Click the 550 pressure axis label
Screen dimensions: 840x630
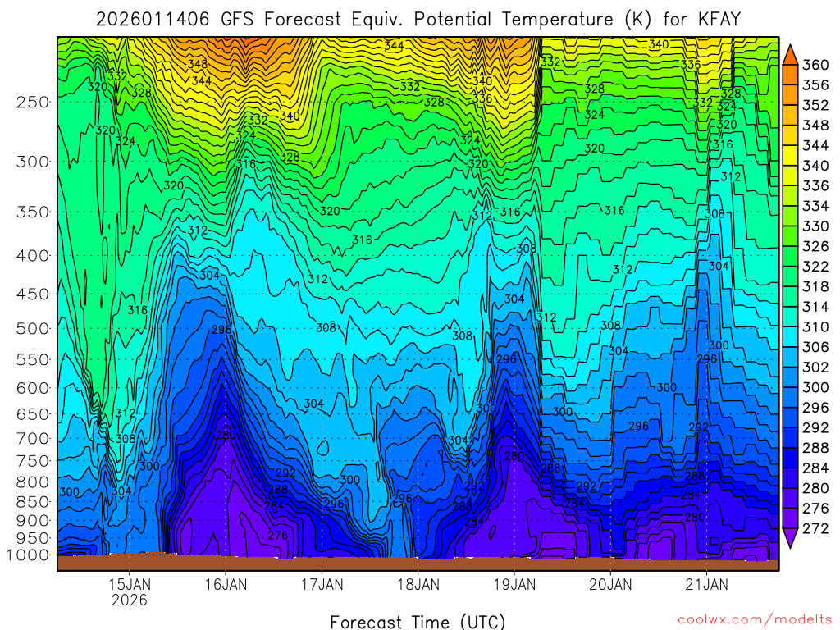(x=33, y=359)
